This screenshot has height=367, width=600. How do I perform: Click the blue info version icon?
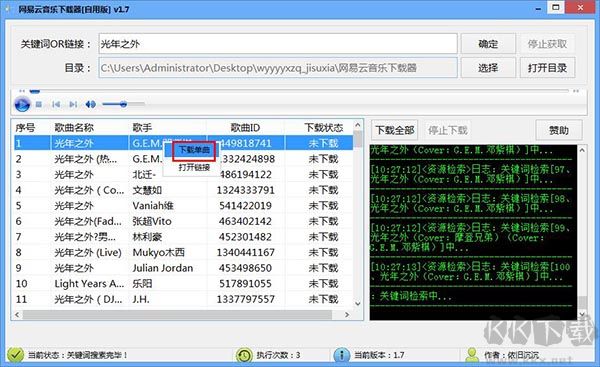coord(341,355)
